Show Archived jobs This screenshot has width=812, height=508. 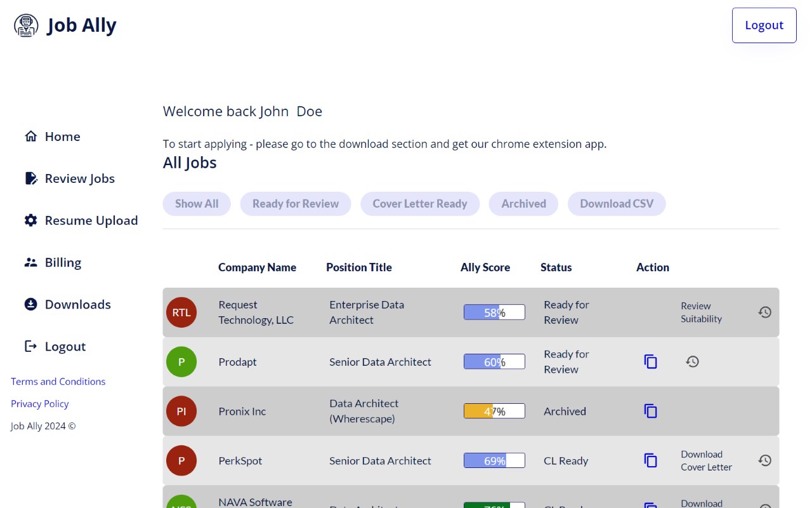523,204
